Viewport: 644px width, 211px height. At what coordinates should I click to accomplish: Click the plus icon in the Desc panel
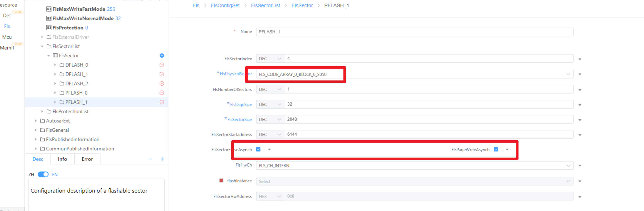[162, 159]
